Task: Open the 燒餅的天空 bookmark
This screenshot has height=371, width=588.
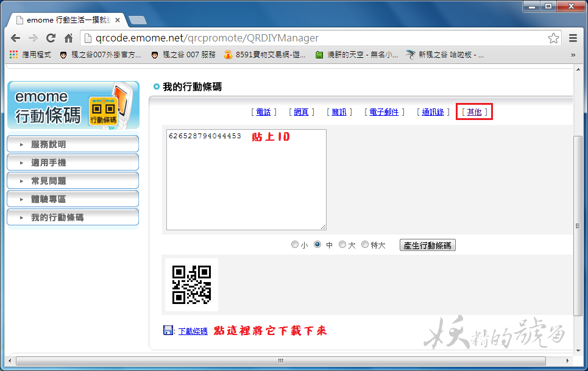Action: [356, 55]
